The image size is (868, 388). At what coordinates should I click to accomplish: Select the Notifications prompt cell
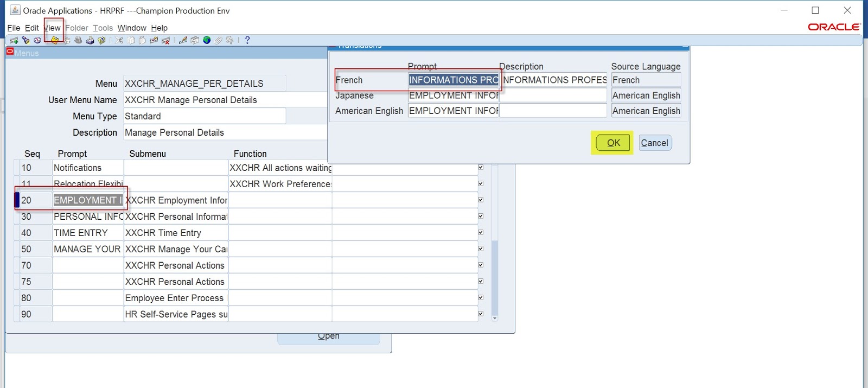(x=88, y=168)
